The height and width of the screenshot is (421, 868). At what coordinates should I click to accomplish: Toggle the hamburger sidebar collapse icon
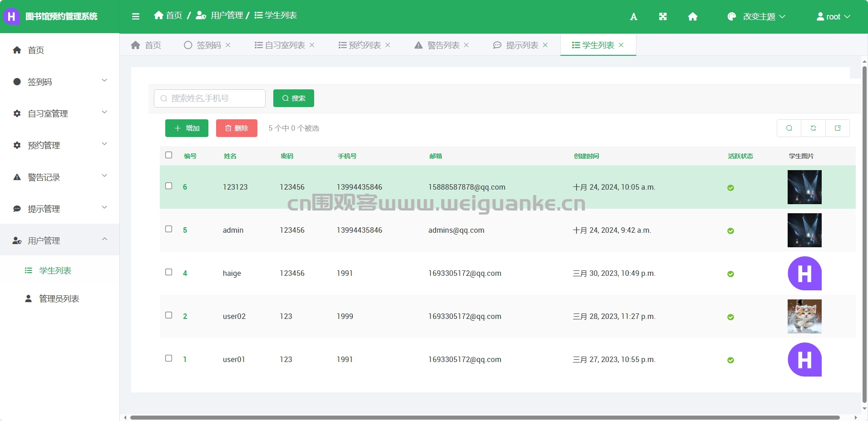coord(135,16)
